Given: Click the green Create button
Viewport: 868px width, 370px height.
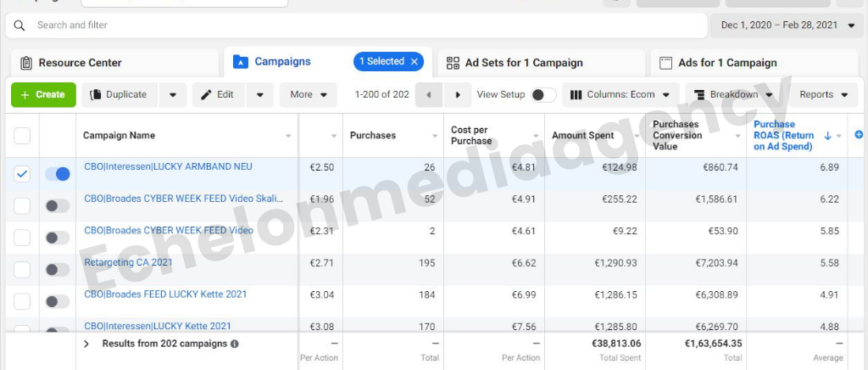Looking at the screenshot, I should [x=44, y=95].
